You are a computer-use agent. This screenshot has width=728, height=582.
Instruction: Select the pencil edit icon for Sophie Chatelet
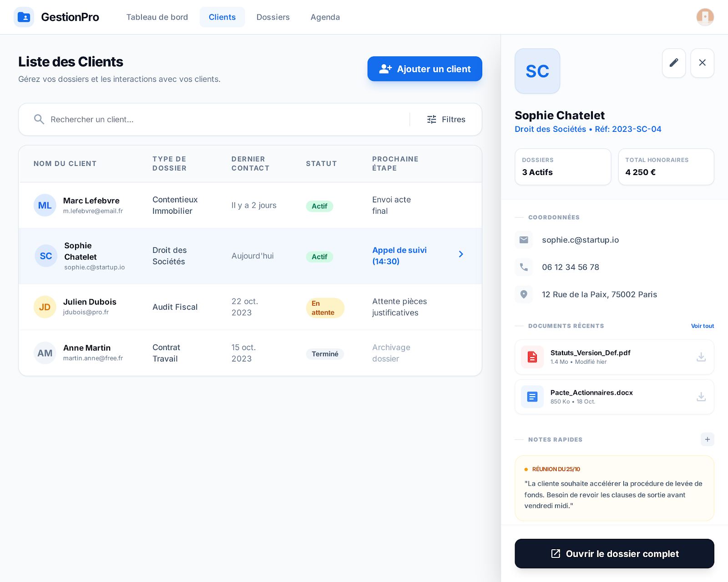tap(674, 63)
